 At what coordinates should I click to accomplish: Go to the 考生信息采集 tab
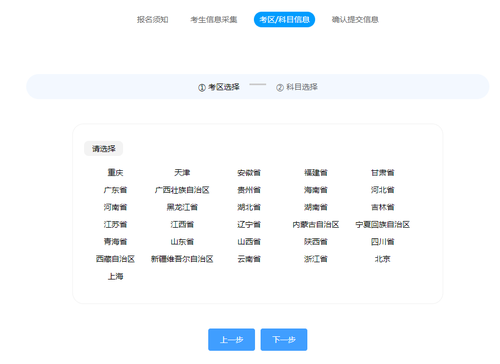click(x=214, y=20)
